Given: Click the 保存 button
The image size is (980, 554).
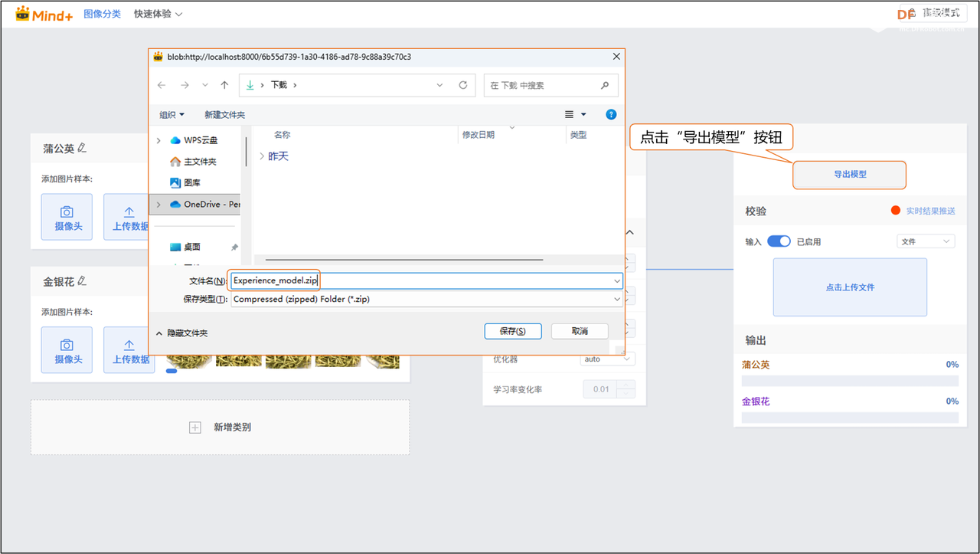Looking at the screenshot, I should tap(512, 331).
